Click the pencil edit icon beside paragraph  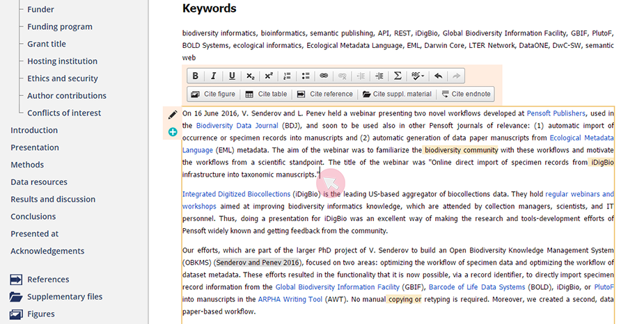[x=173, y=115]
